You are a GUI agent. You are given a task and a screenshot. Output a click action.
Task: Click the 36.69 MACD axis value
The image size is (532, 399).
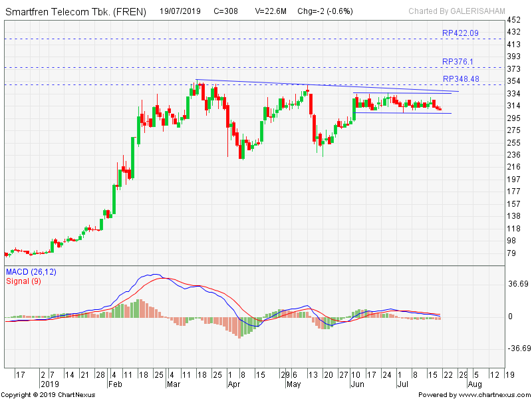518,284
